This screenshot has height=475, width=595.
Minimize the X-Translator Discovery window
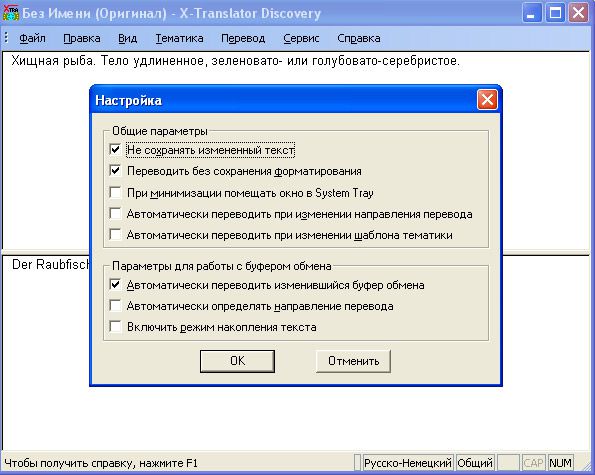click(532, 13)
